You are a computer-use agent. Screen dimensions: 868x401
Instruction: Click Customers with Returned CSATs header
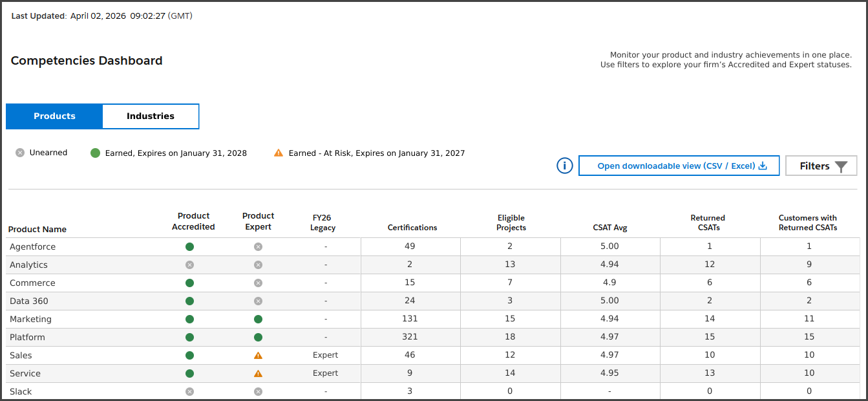click(x=808, y=223)
